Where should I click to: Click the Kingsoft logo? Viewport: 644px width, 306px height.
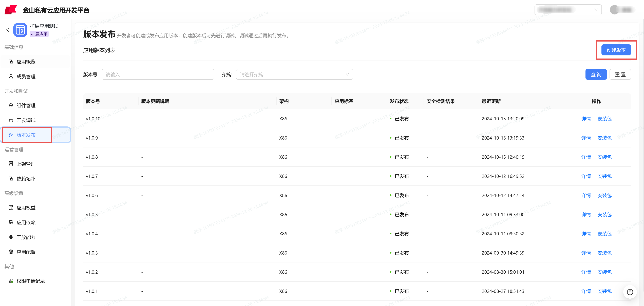point(10,10)
